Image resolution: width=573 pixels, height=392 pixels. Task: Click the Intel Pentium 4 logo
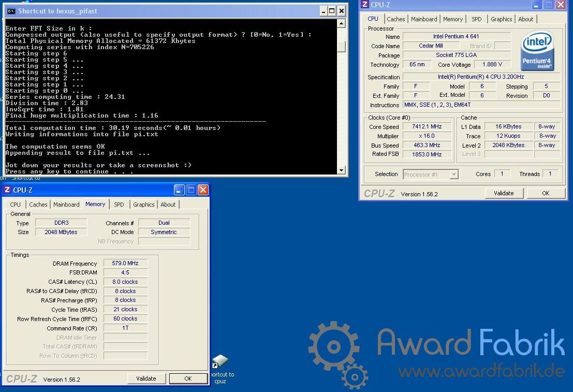538,51
